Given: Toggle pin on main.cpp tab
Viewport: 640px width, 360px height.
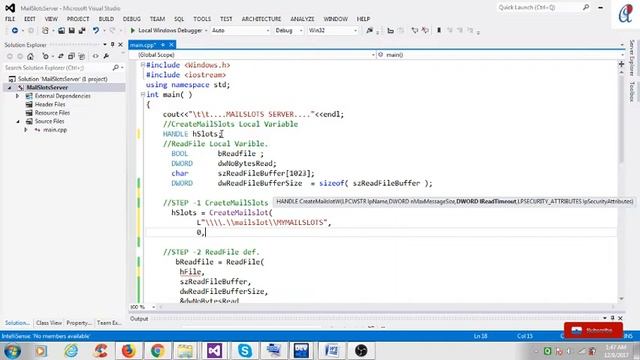Looking at the screenshot, I should 163,45.
